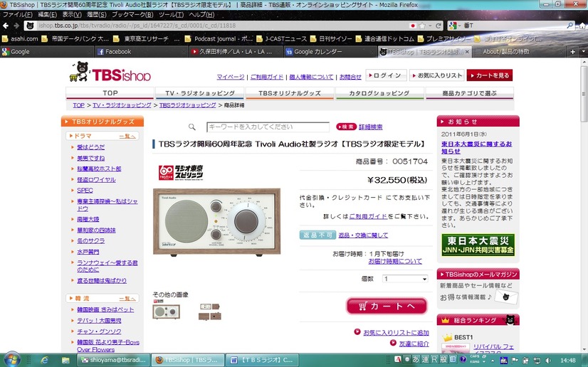Switch to the 久保田利伸 LA・LA・LA tab
The width and height of the screenshot is (588, 367).
point(236,52)
